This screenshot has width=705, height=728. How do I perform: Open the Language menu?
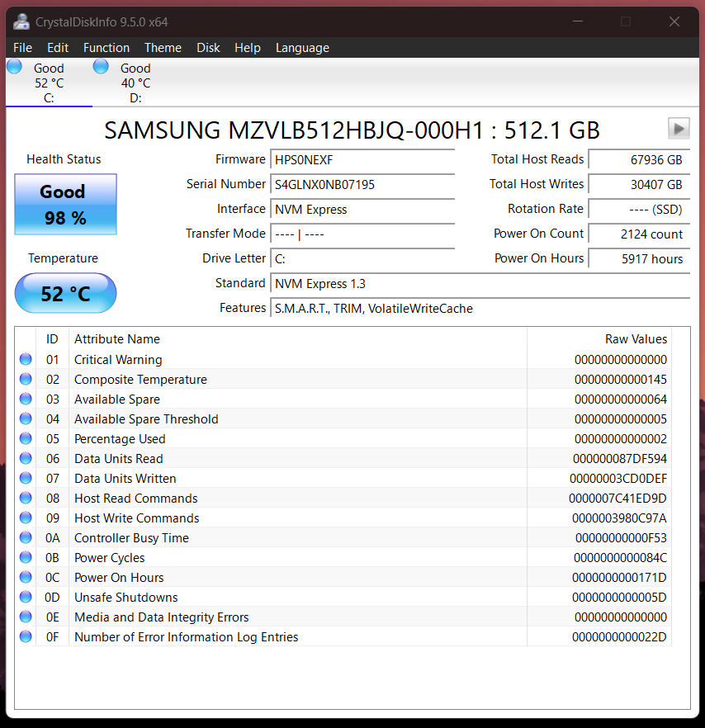[302, 48]
